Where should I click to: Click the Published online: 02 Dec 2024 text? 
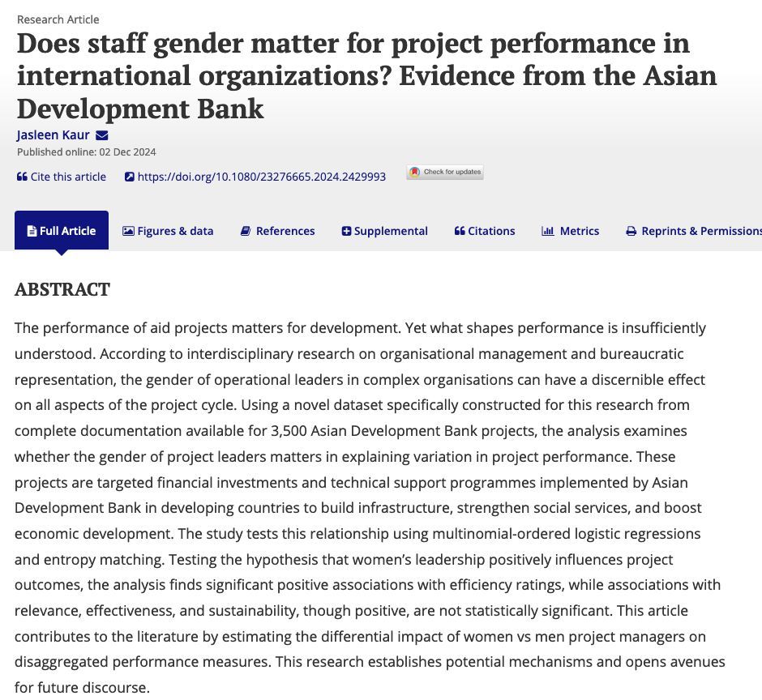click(87, 152)
